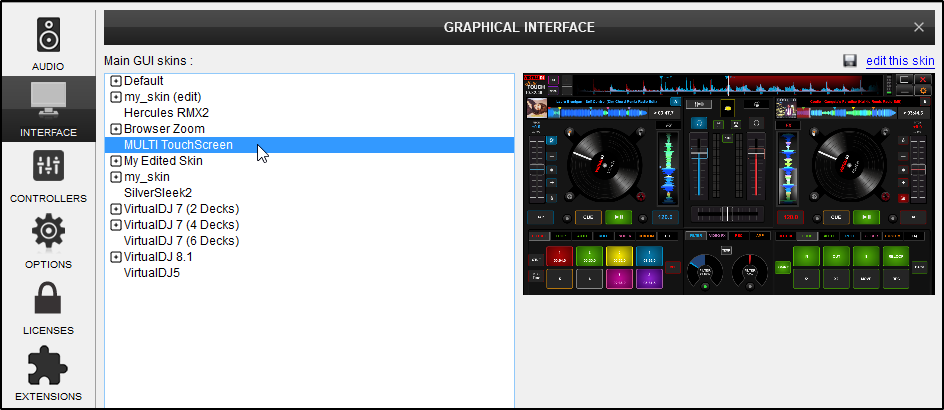Select the MULTI TouchScreen skin

pos(309,145)
